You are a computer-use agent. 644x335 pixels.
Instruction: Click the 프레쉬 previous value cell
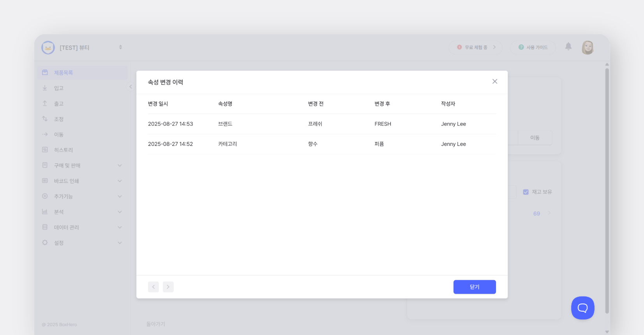tap(315, 124)
